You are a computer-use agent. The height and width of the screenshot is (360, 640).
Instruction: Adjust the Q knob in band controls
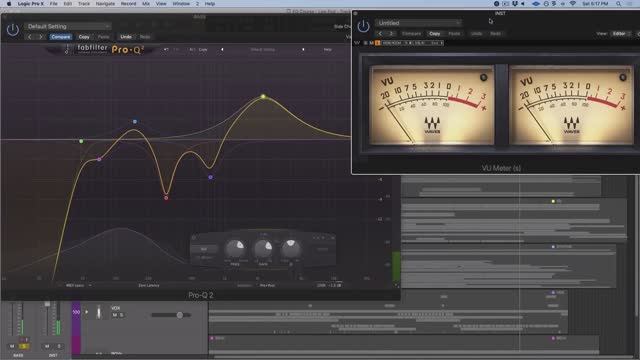[x=291, y=248]
